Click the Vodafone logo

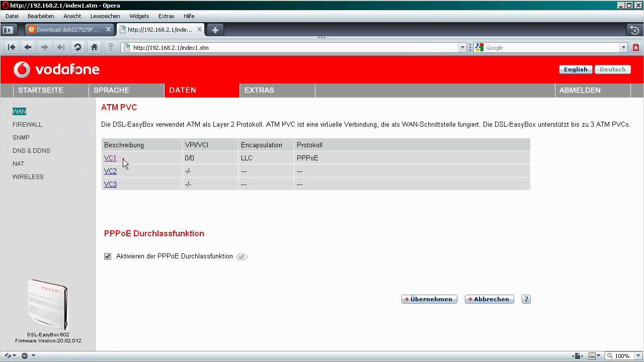point(56,69)
